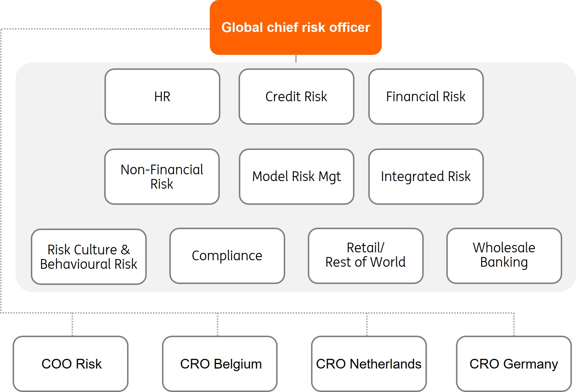Click the Integrated Risk box
The image size is (576, 392).
426,177
